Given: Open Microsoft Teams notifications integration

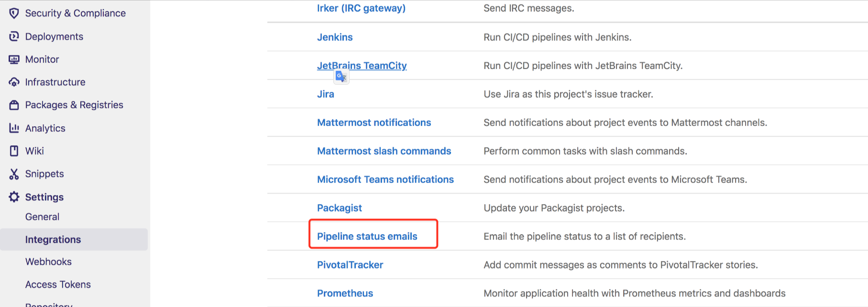Looking at the screenshot, I should tap(385, 179).
